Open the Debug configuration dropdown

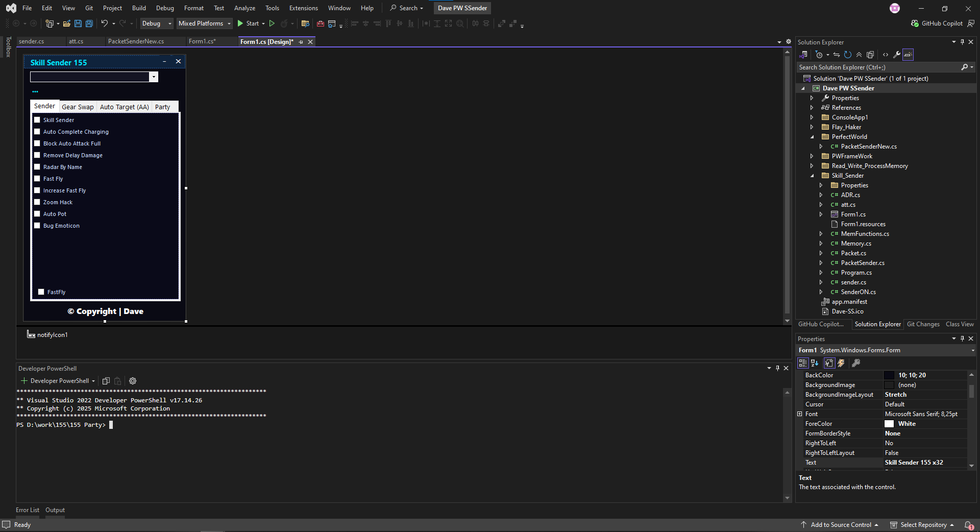coord(157,23)
